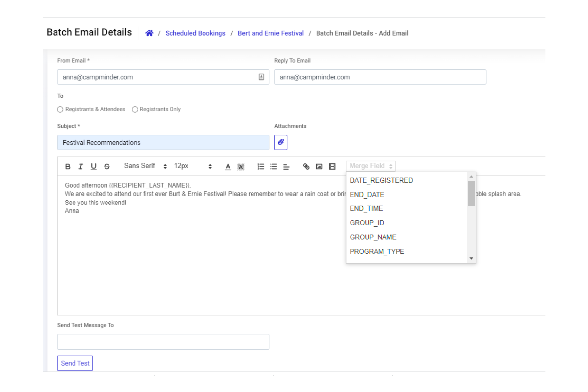The image size is (588, 392).
Task: Open the Sans Serif font dropdown
Action: 145,166
